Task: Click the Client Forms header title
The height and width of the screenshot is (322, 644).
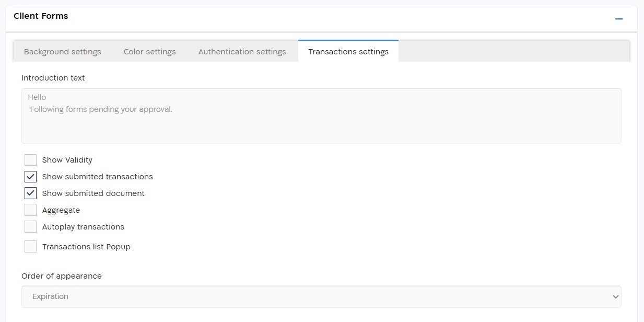Action: click(x=41, y=16)
